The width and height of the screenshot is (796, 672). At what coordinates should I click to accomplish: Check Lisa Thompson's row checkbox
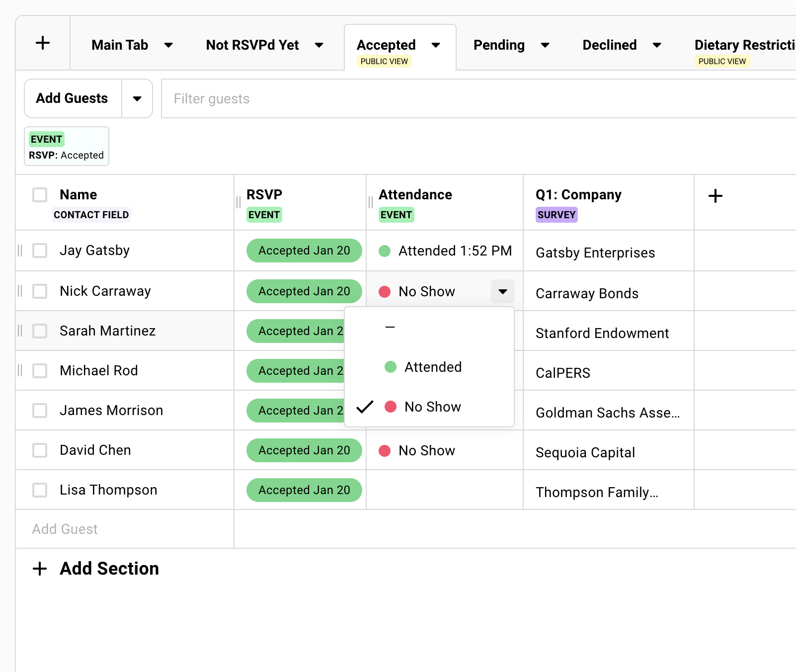click(39, 490)
